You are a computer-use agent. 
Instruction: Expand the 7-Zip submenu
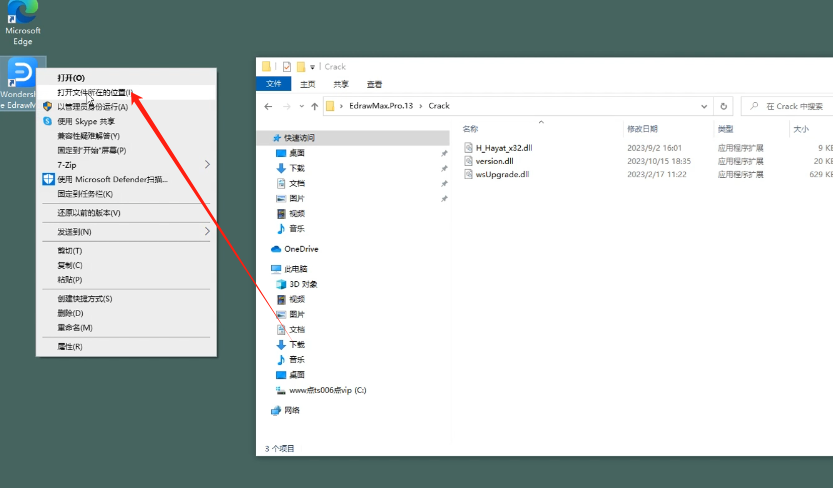pyautogui.click(x=126, y=165)
